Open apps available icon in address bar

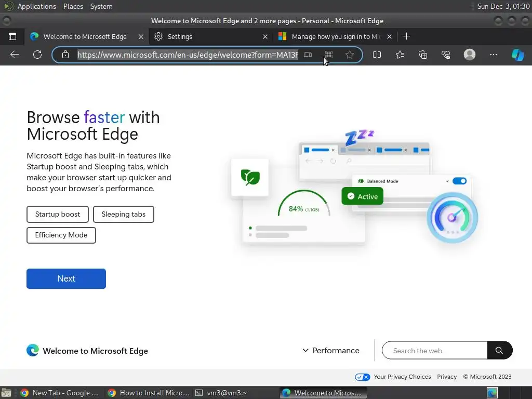click(329, 55)
